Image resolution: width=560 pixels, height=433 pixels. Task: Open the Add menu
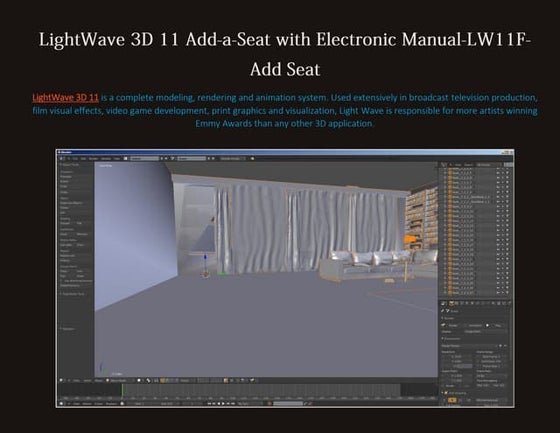pyautogui.click(x=84, y=158)
